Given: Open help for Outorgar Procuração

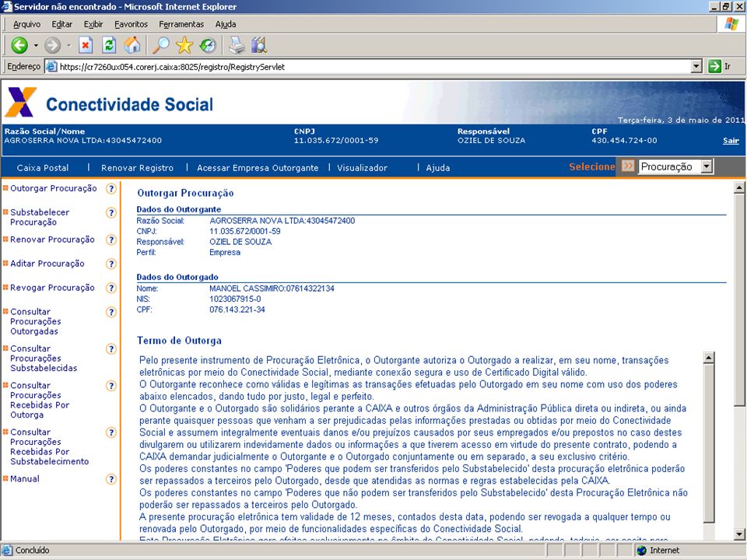Looking at the screenshot, I should 111,188.
